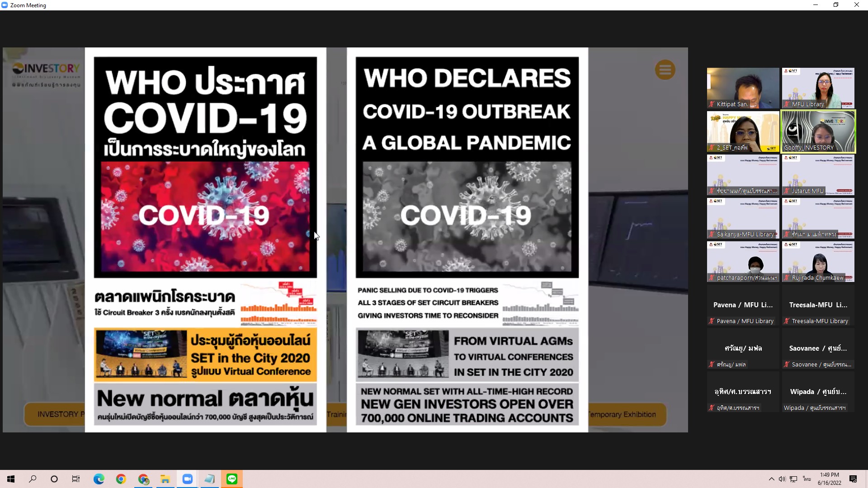Click the English WHO DECLARES COVID-19 poster
The image size is (868, 488).
[x=467, y=167]
